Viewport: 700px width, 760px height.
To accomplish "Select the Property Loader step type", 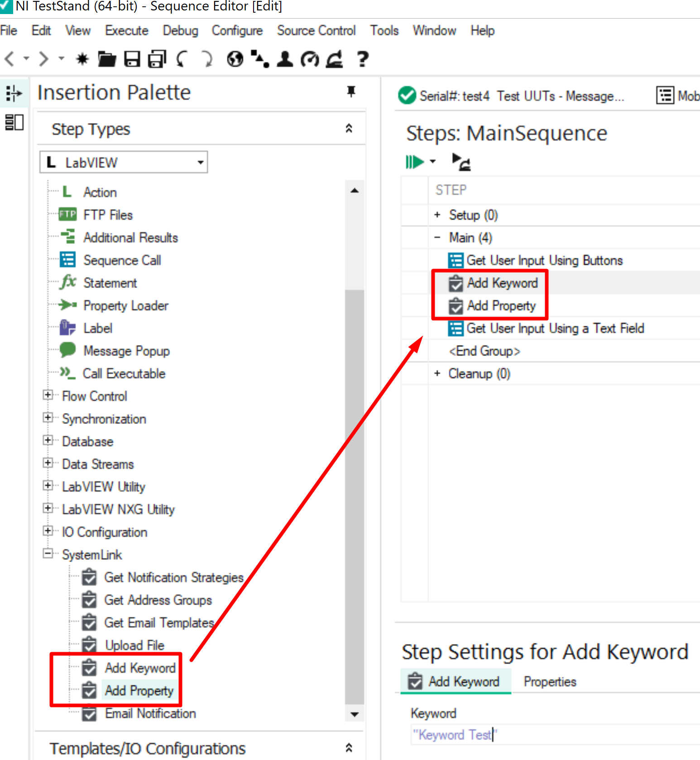I will (126, 305).
